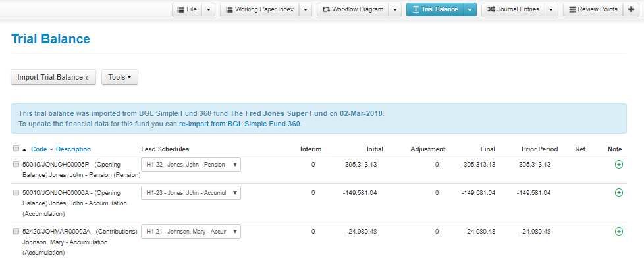Tick the select-all checkbox in table header
The width and height of the screenshot is (644, 260).
[16, 149]
